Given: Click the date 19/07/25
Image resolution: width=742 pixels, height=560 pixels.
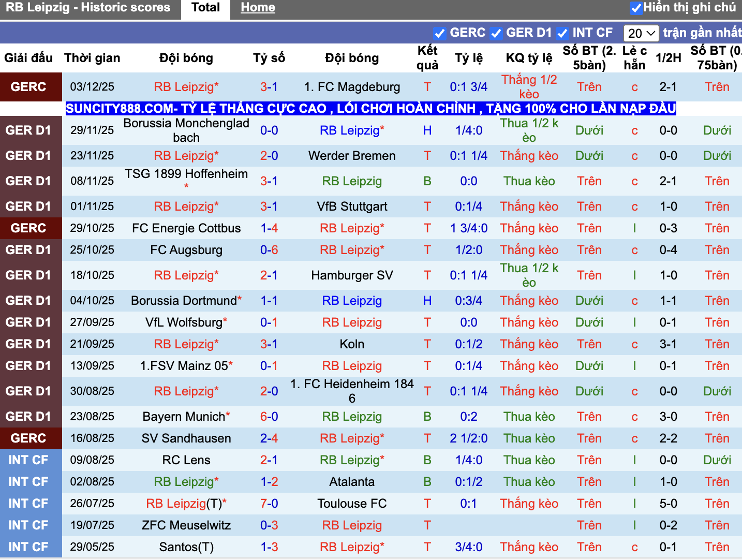Looking at the screenshot, I should point(92,525).
